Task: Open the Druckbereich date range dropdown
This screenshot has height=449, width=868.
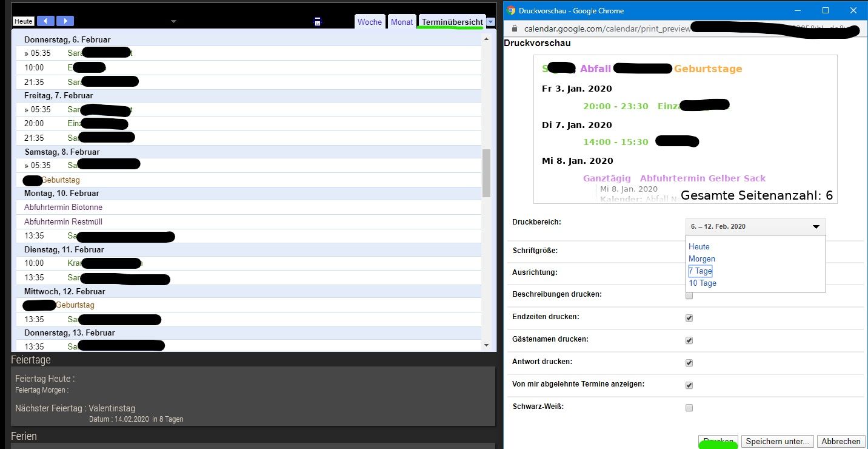Action: 755,226
